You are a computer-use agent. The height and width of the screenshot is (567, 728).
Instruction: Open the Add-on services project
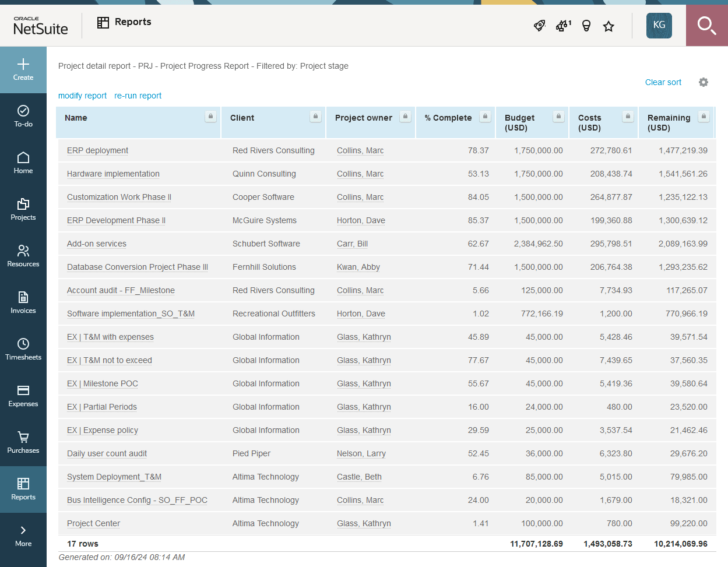click(x=97, y=244)
